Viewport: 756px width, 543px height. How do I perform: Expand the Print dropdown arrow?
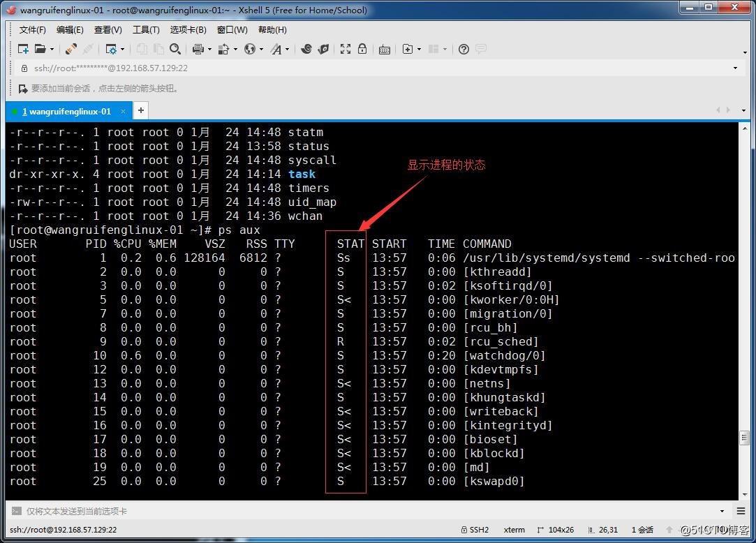coord(209,50)
